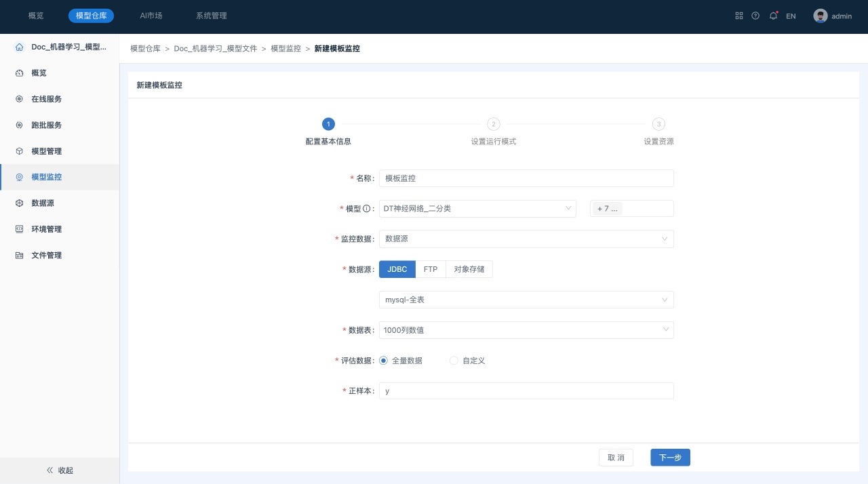Switch data source type to FTP
Screen dimensions: 868x484
tap(431, 269)
